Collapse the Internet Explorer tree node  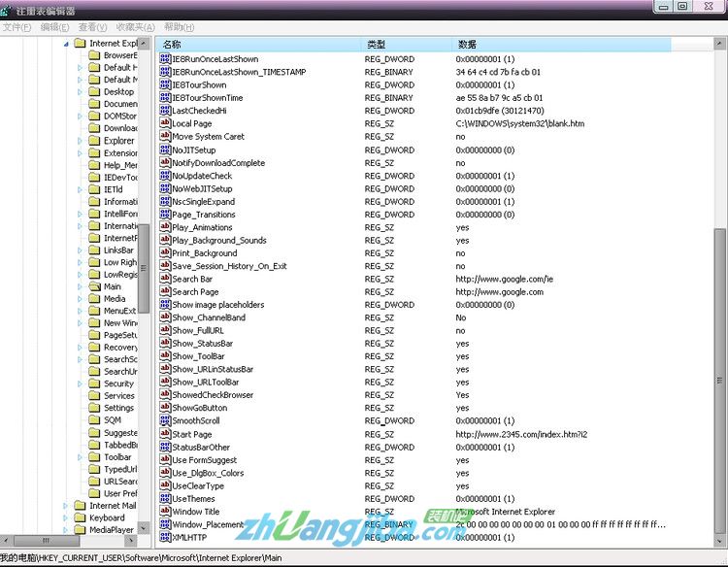point(67,44)
